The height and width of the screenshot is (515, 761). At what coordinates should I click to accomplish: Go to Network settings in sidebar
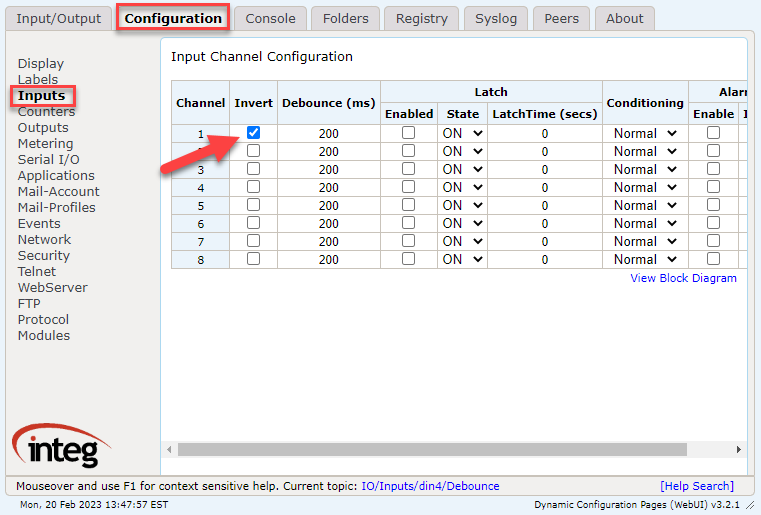[44, 239]
